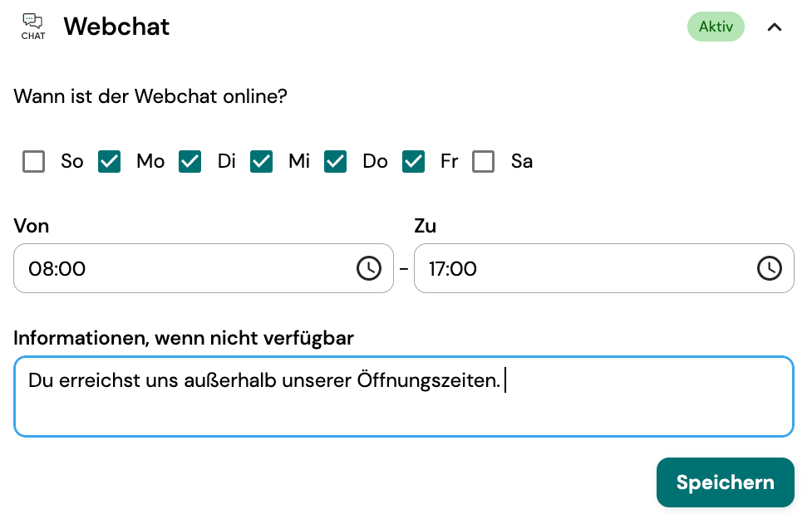Click the Von time field showing 08:00
The image size is (812, 514).
[x=204, y=268]
